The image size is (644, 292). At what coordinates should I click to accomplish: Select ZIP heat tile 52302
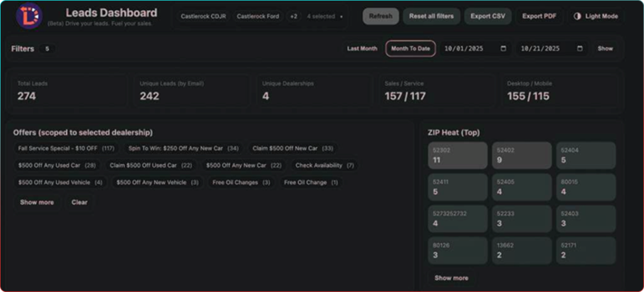point(458,155)
